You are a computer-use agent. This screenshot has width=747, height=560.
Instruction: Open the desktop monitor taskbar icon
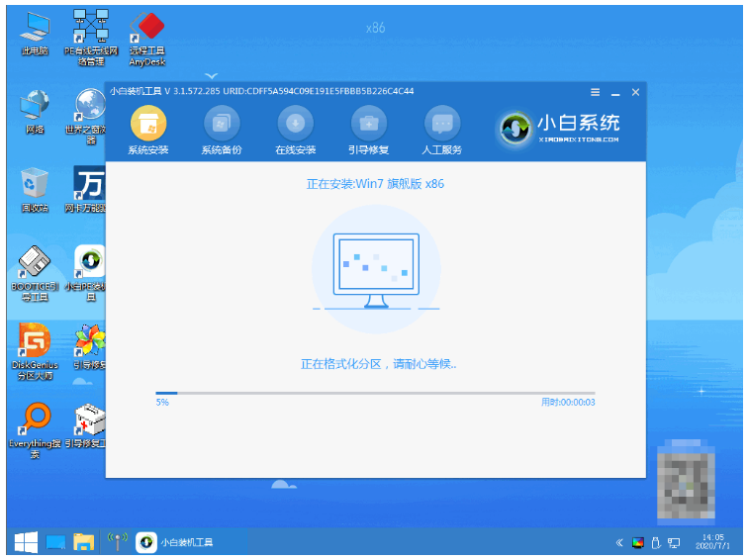(55, 543)
